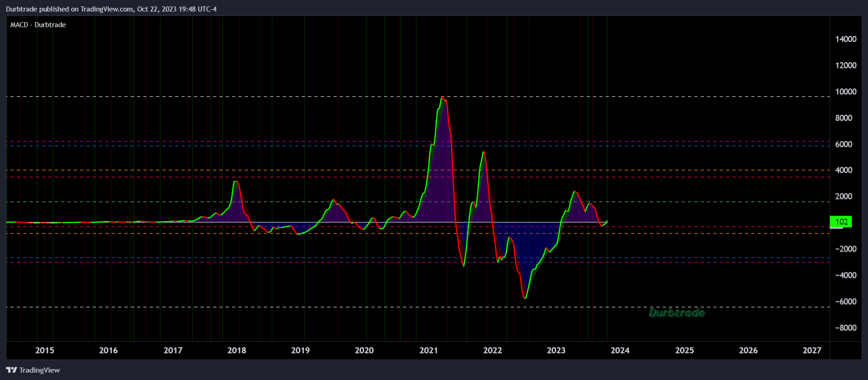Click the 2021 time axis label
Viewport: 868px width, 380px height.
pyautogui.click(x=429, y=351)
